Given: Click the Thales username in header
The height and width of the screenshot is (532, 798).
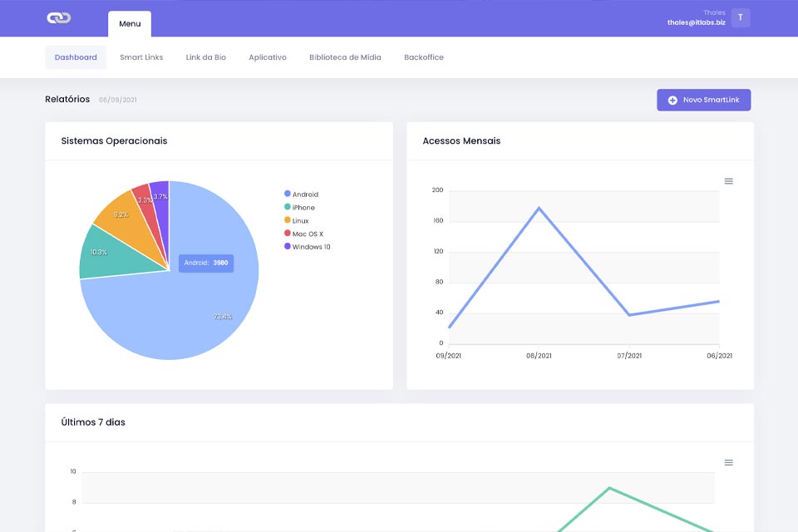Looking at the screenshot, I should tap(714, 12).
